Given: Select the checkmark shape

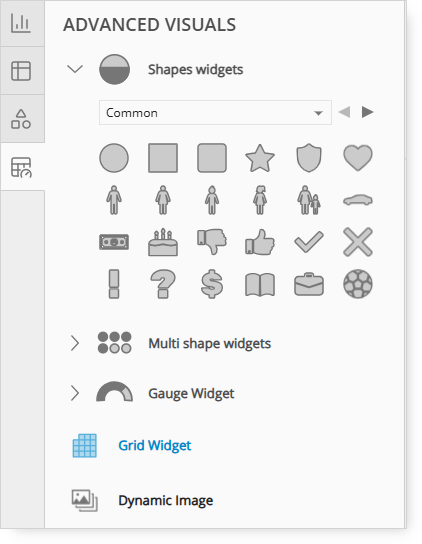Looking at the screenshot, I should click(x=309, y=242).
